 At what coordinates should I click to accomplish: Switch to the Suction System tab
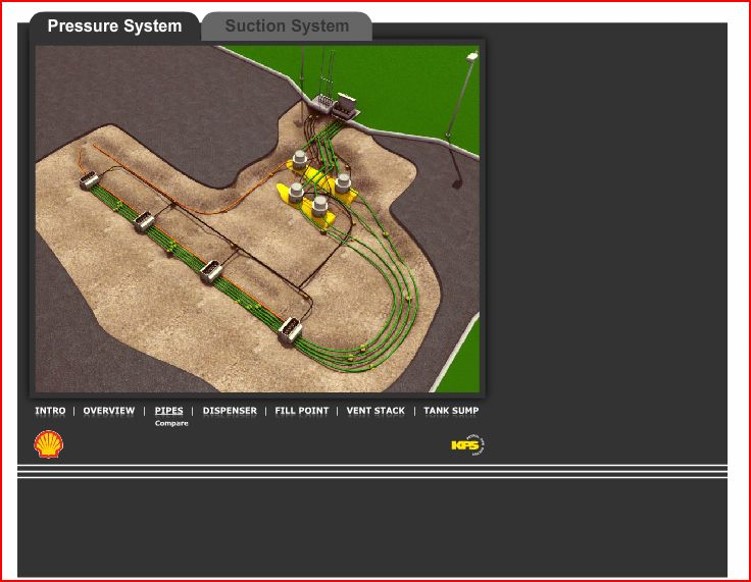click(287, 26)
